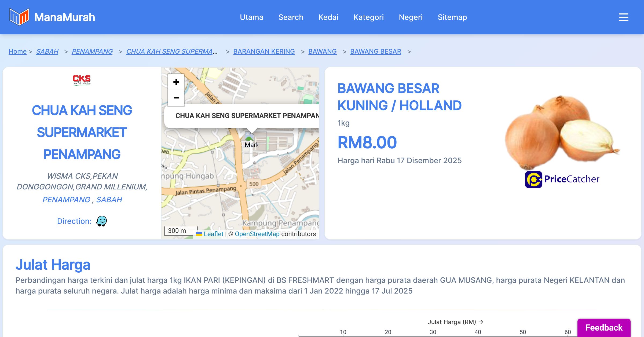Zoom out on the map
The image size is (644, 337).
[176, 98]
